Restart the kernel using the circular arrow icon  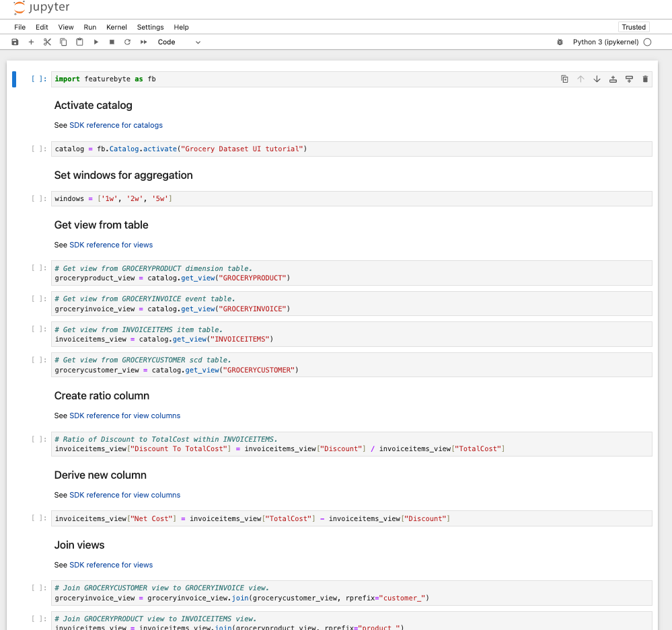(x=127, y=42)
